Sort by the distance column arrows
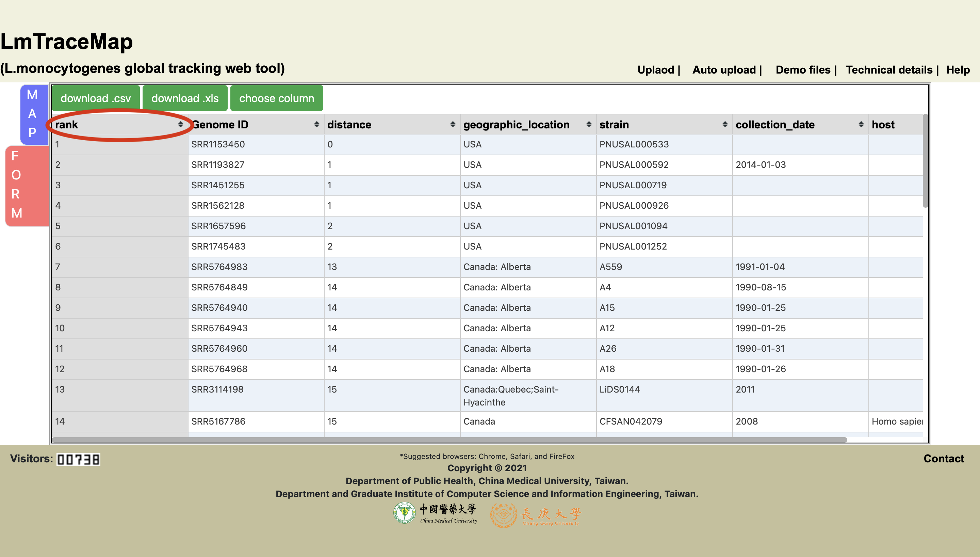 point(453,124)
